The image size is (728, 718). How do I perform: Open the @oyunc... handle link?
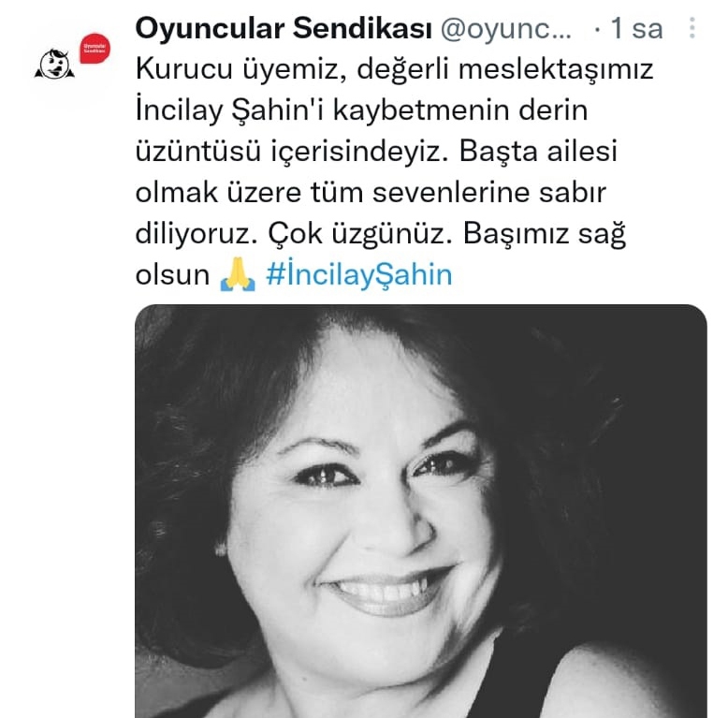[x=506, y=29]
